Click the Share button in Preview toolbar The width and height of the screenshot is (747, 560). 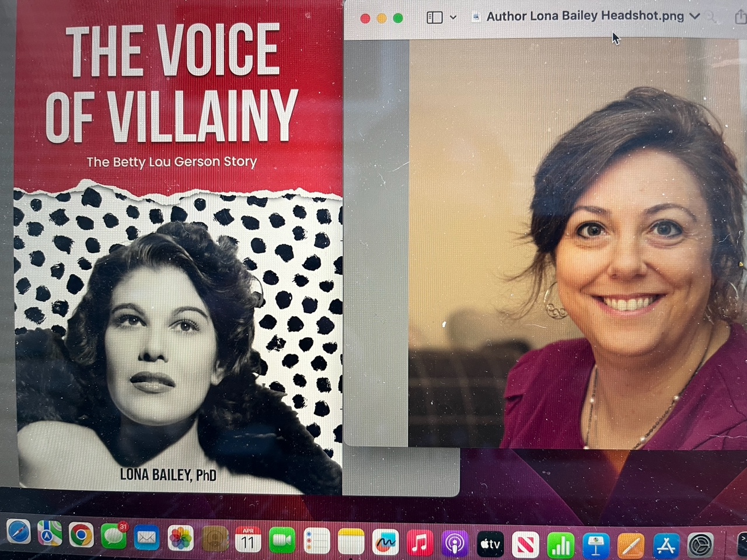(740, 17)
